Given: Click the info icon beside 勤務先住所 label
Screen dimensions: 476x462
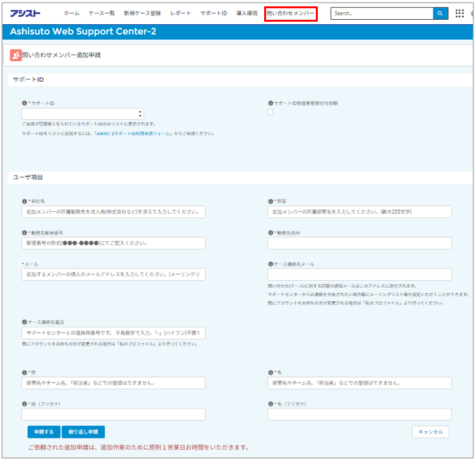Looking at the screenshot, I should (271, 233).
